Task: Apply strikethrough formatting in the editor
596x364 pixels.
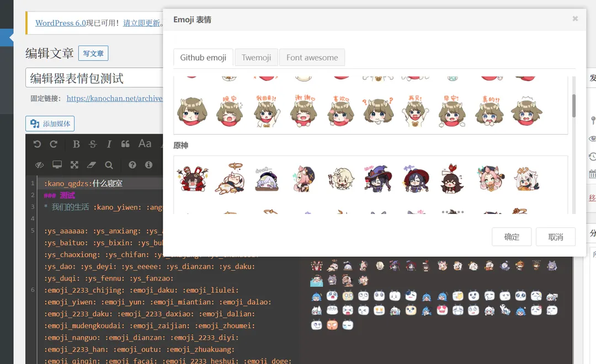Action: click(x=93, y=144)
